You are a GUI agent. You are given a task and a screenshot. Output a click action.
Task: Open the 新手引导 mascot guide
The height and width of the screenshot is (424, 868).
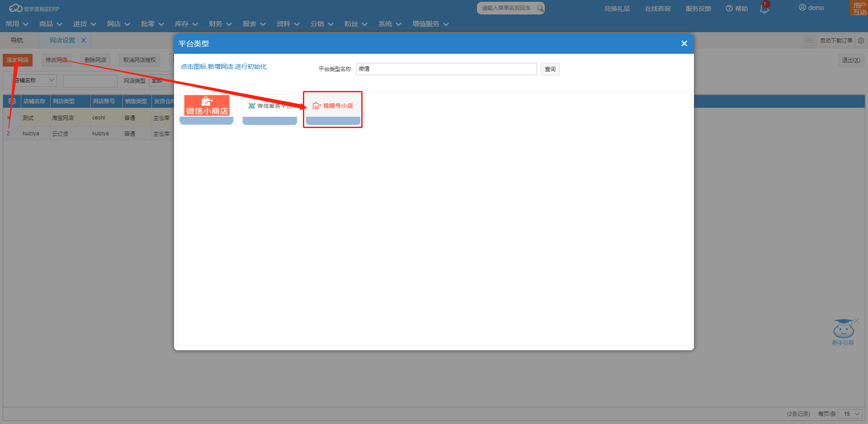[843, 333]
